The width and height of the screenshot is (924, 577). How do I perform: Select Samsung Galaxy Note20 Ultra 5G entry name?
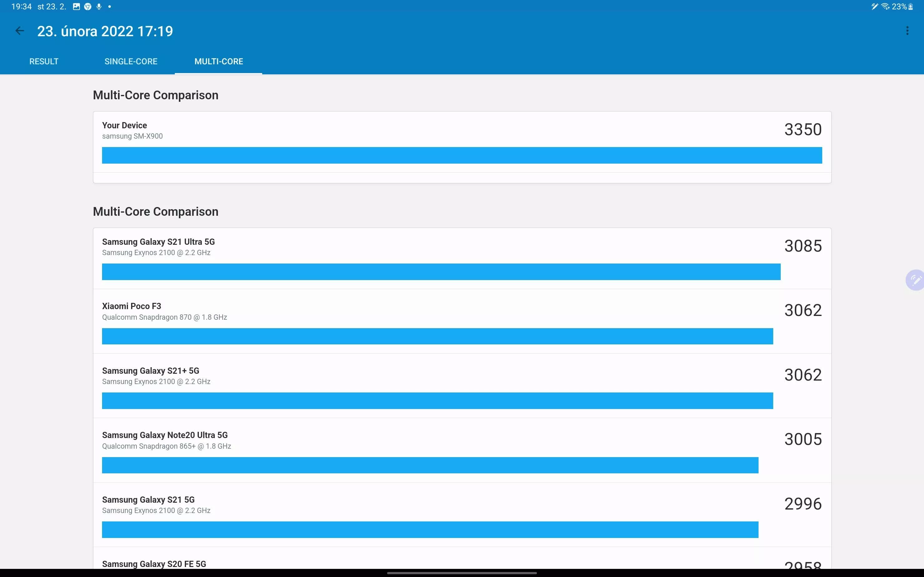pyautogui.click(x=165, y=435)
